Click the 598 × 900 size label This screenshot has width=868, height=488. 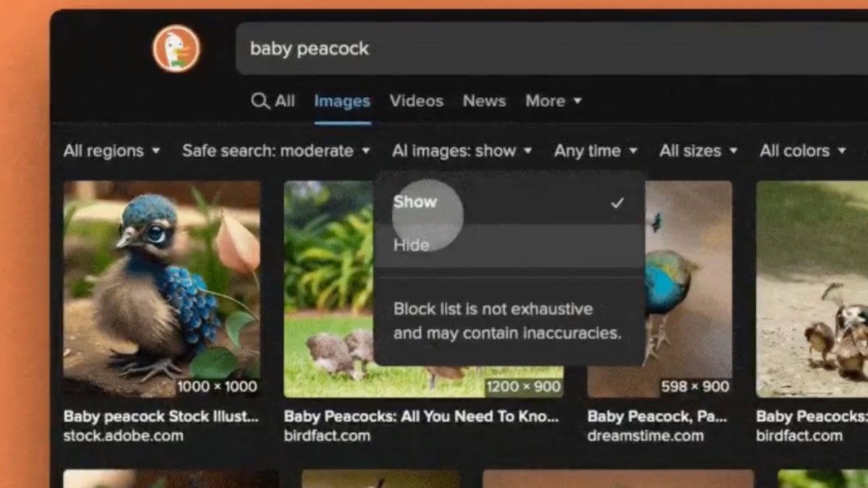tap(695, 387)
